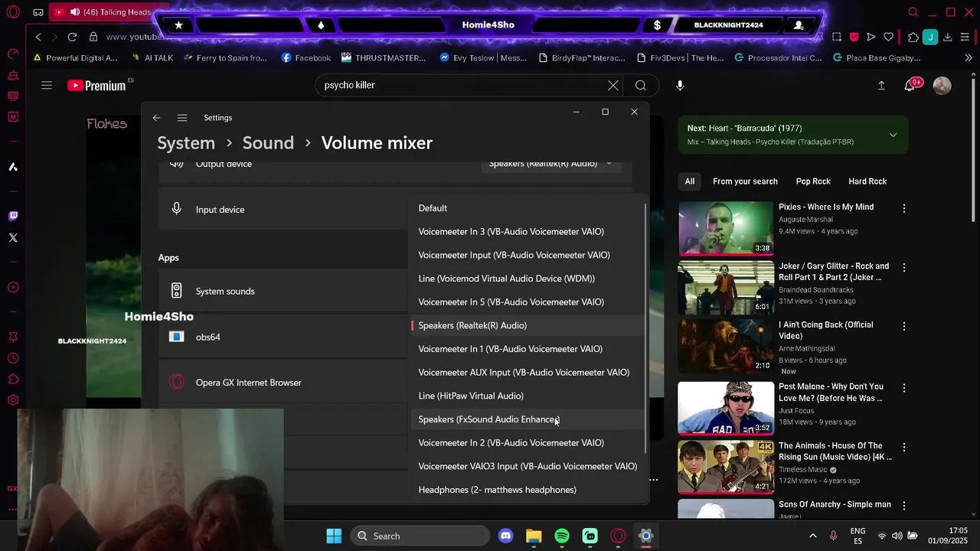Select Line (Voicemod Virtual Audio Device)

pos(527,279)
